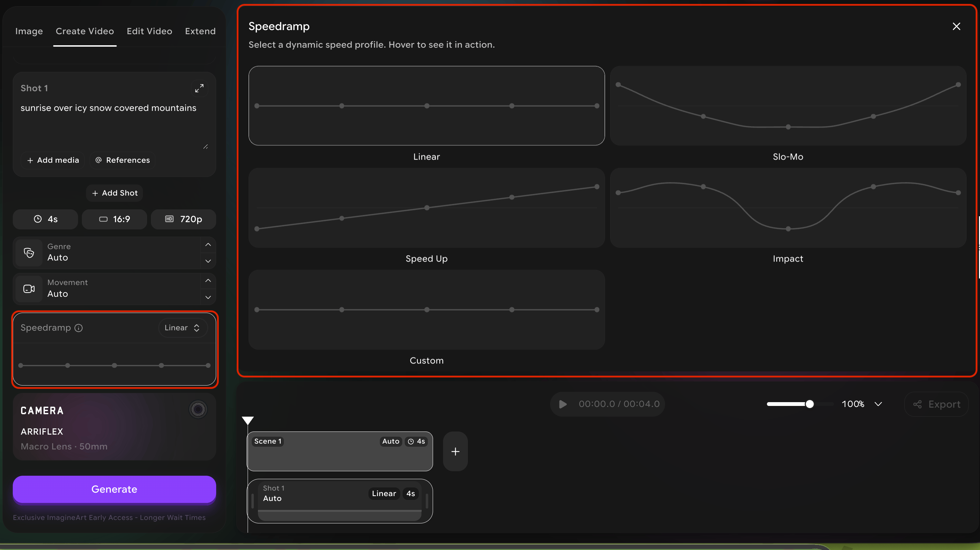This screenshot has height=550, width=980.
Task: Play the video preview
Action: tap(563, 404)
